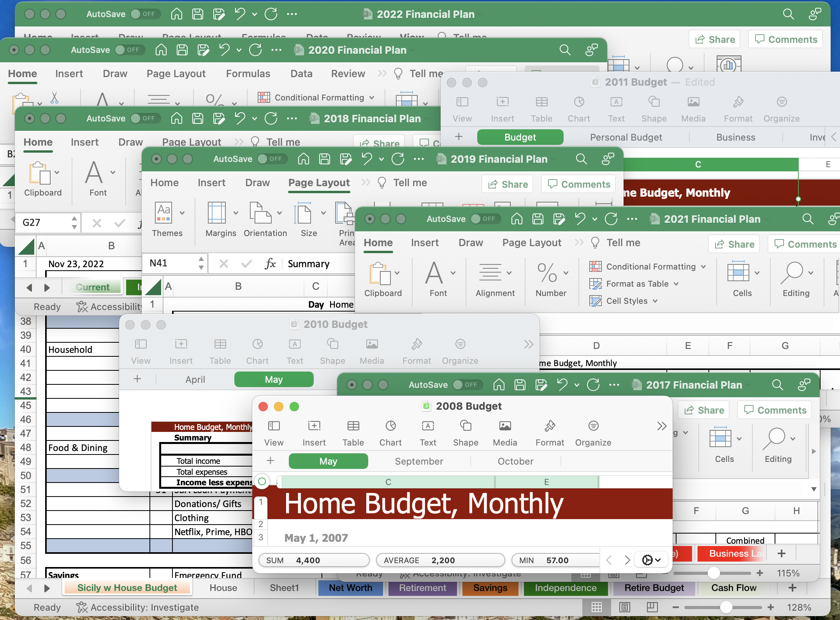This screenshot has height=620, width=840.
Task: Toggle AutoSave in 2017 Financial Plan
Action: [467, 385]
